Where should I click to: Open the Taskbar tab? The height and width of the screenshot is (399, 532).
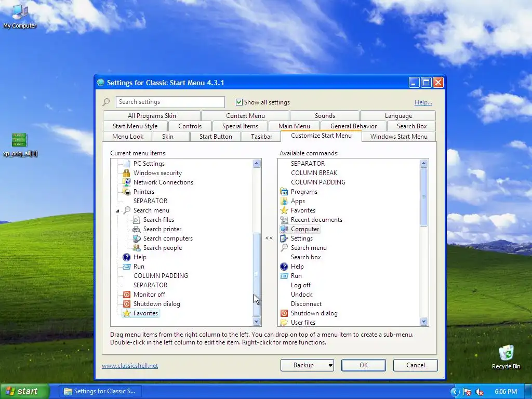coord(261,137)
